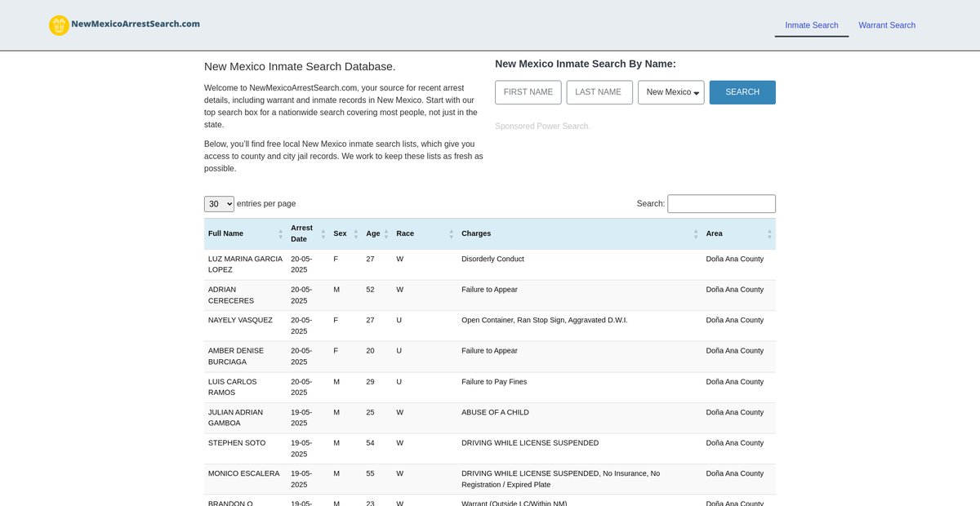
Task: Sort entries by Age column arrows
Action: pos(386,233)
